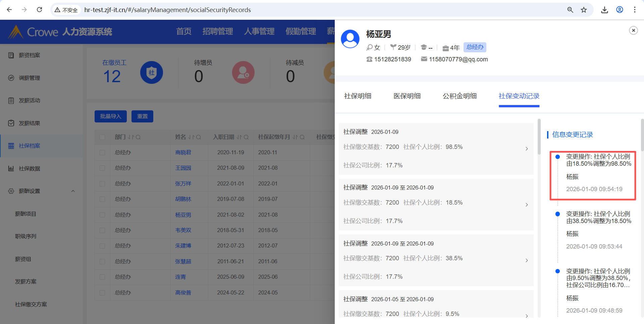Click the 社保数据 chart icon

click(11, 168)
